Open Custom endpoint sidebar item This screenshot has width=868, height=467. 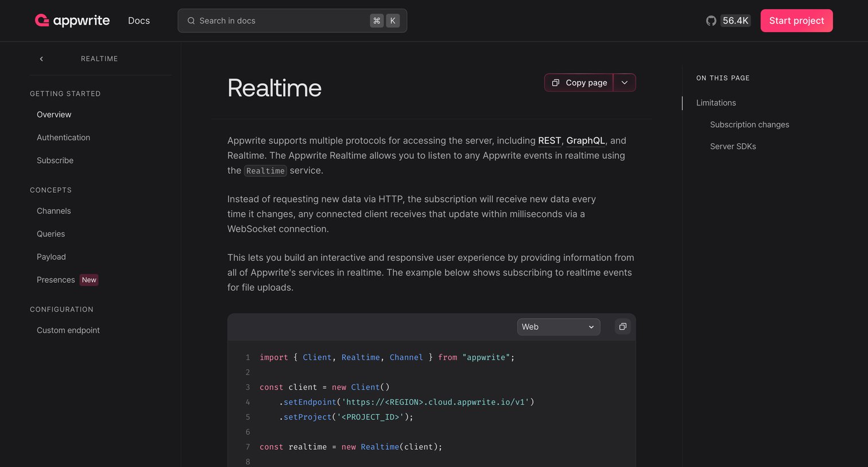click(x=68, y=330)
